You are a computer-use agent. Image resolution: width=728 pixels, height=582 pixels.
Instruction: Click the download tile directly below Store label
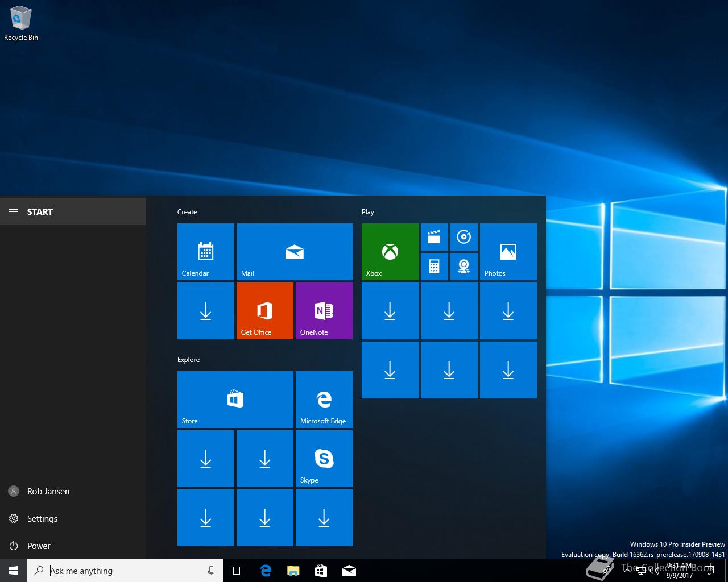tap(206, 459)
